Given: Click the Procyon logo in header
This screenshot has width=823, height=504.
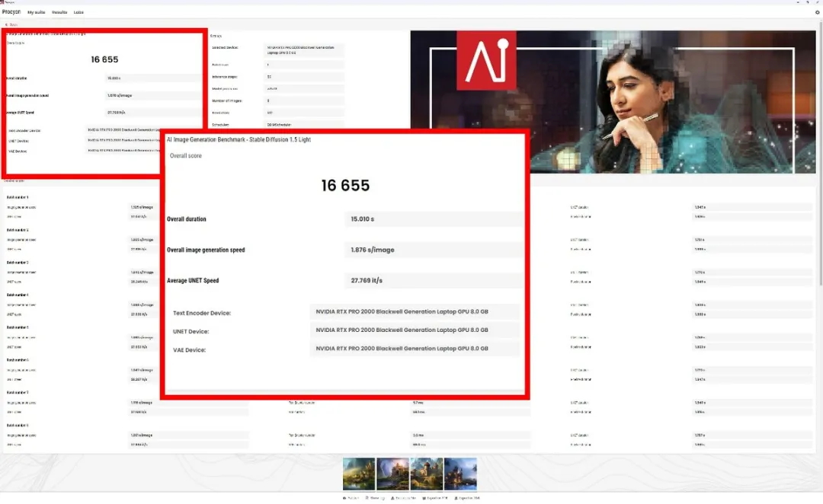Looking at the screenshot, I should pos(11,12).
